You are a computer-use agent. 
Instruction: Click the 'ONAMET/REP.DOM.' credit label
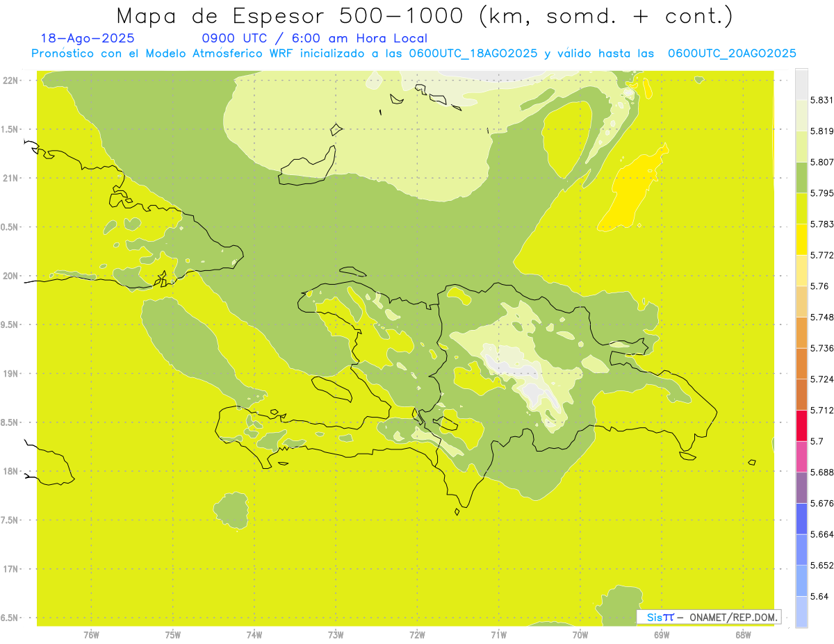[733, 617]
